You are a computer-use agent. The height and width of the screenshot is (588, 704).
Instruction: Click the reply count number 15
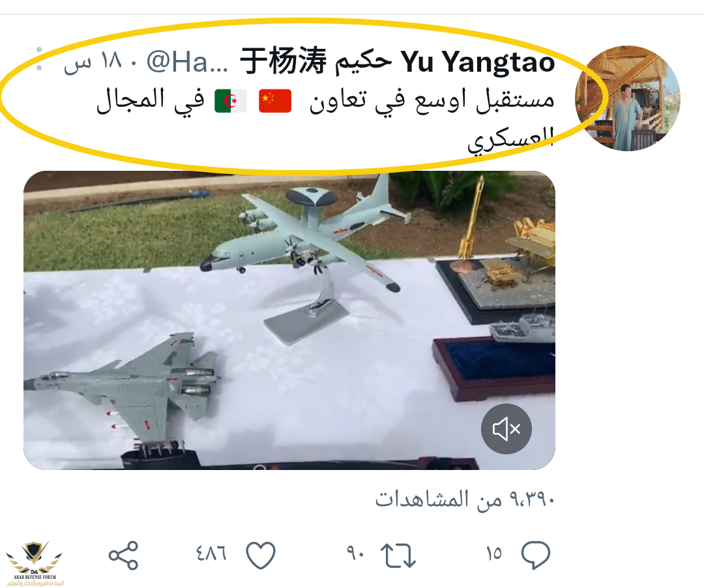coord(494,553)
